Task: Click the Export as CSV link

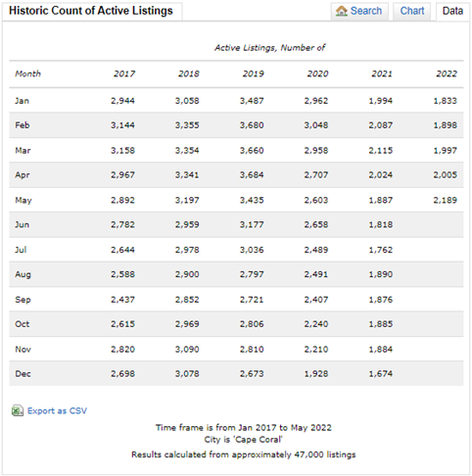Action: [x=57, y=410]
